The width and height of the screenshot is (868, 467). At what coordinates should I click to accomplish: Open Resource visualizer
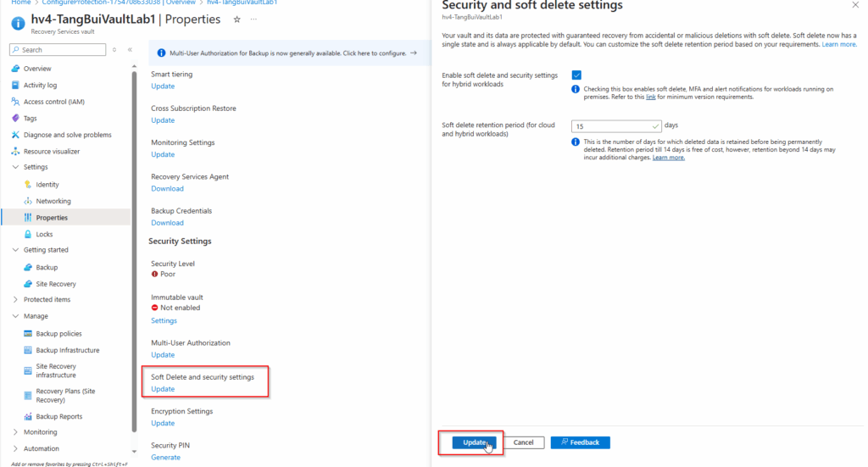52,152
